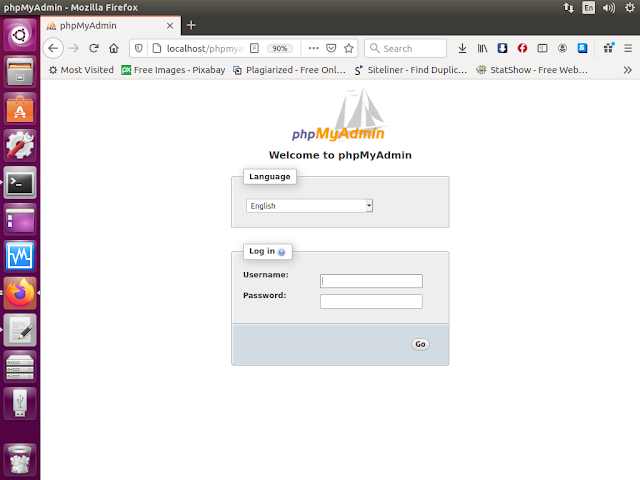Close the phpMyAdmin tab
The width and height of the screenshot is (640, 480).
[170, 26]
